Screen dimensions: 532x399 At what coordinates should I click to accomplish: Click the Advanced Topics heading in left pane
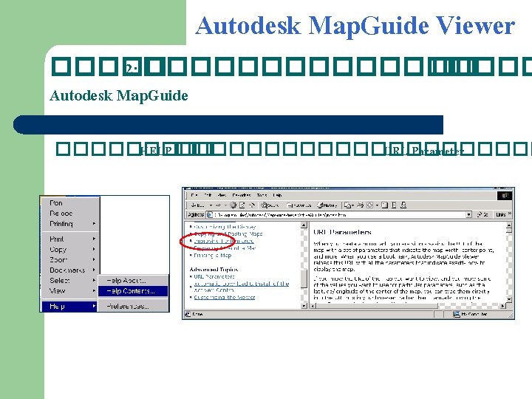pos(214,270)
